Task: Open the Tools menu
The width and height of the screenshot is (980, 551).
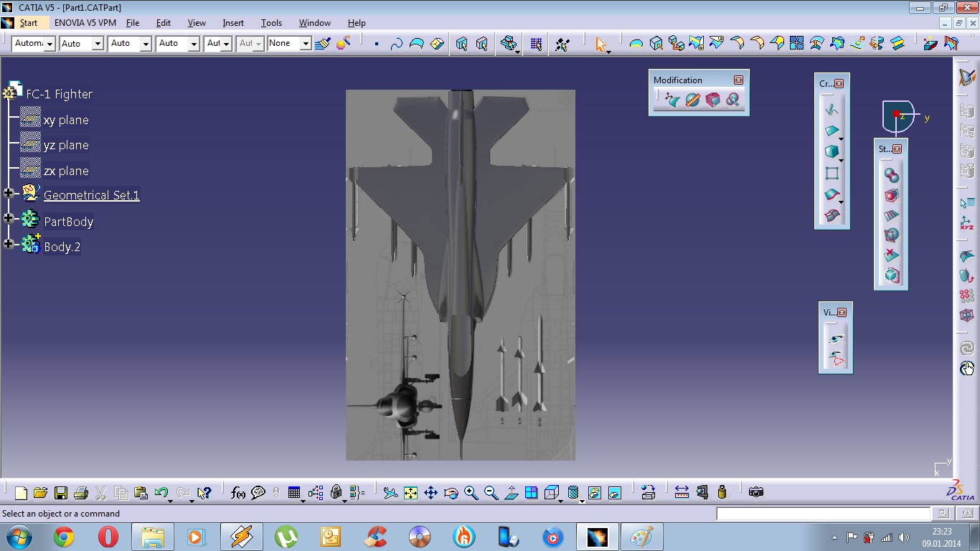Action: [271, 23]
